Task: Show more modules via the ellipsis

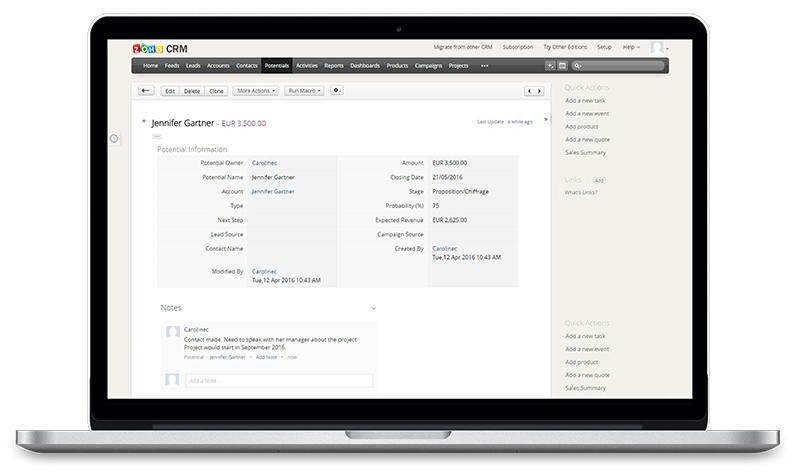Action: 485,66
